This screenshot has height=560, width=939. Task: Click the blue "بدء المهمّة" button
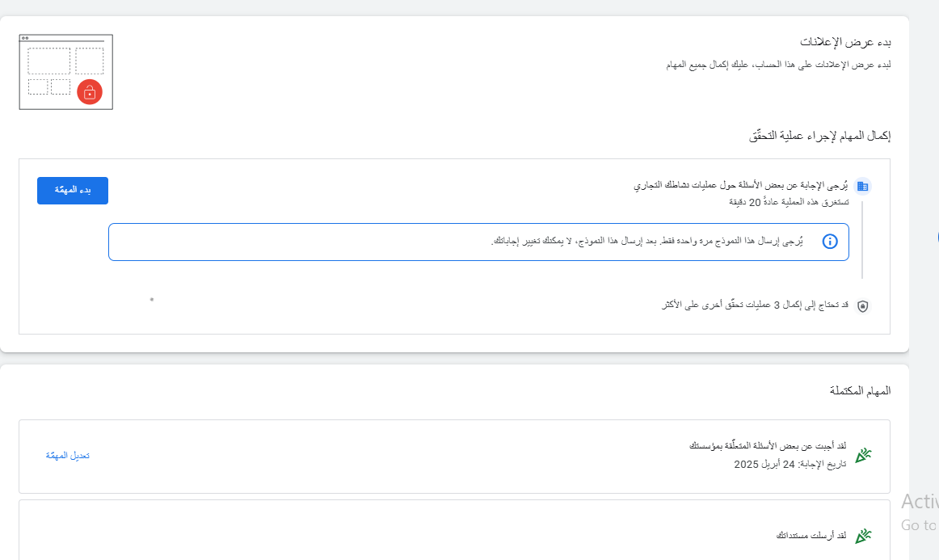[x=73, y=190]
